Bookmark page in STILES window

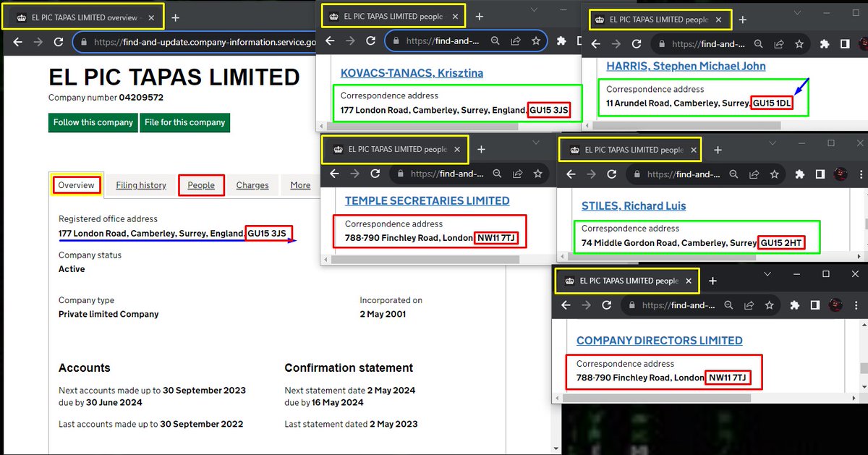775,174
